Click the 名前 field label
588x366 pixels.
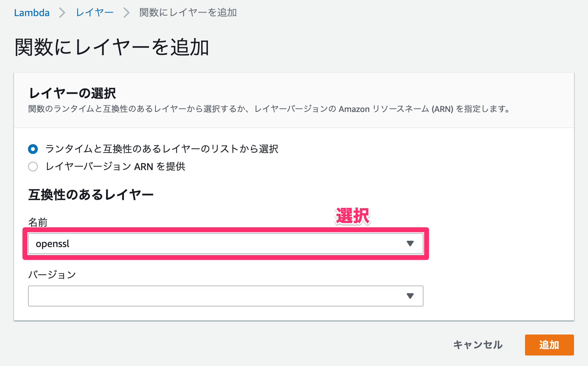coord(38,221)
